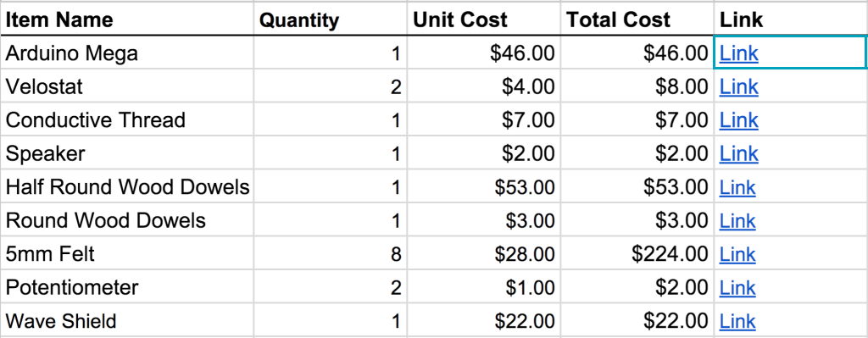Select the Link header cell
The image size is (868, 338).
[791, 19]
